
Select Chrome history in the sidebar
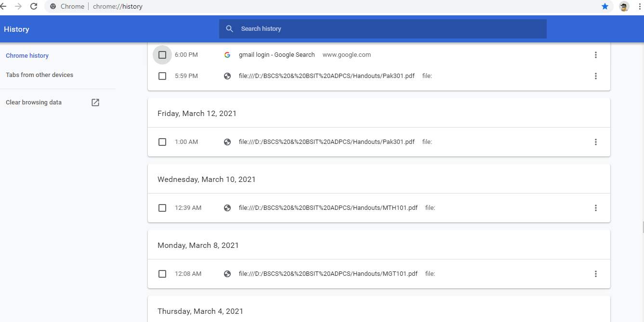27,56
